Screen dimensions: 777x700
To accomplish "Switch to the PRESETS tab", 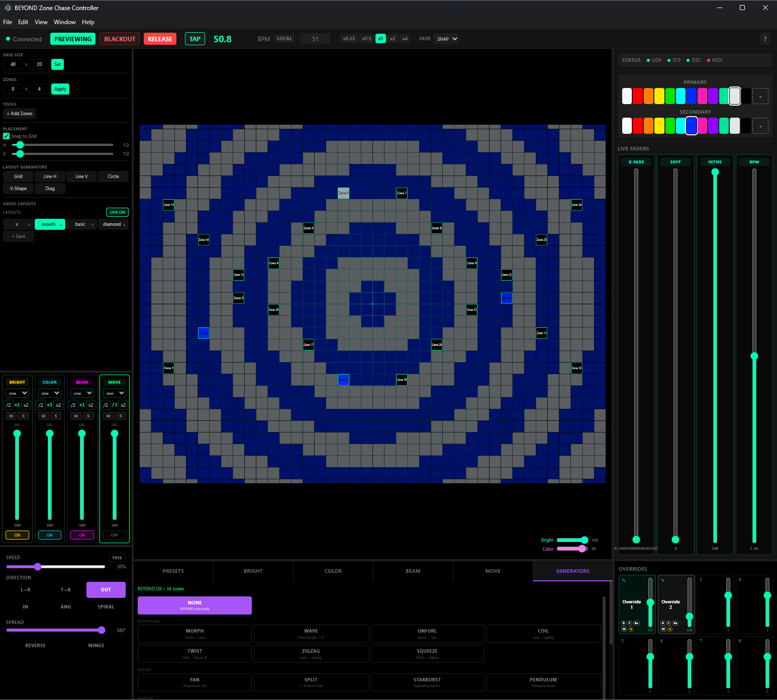I will (173, 571).
